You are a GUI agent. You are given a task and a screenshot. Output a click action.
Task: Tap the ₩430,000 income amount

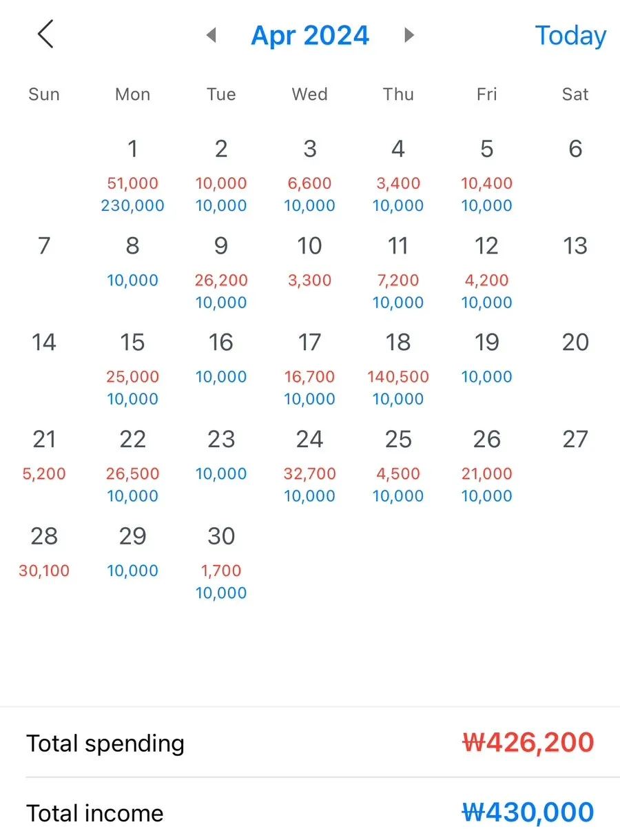528,812
